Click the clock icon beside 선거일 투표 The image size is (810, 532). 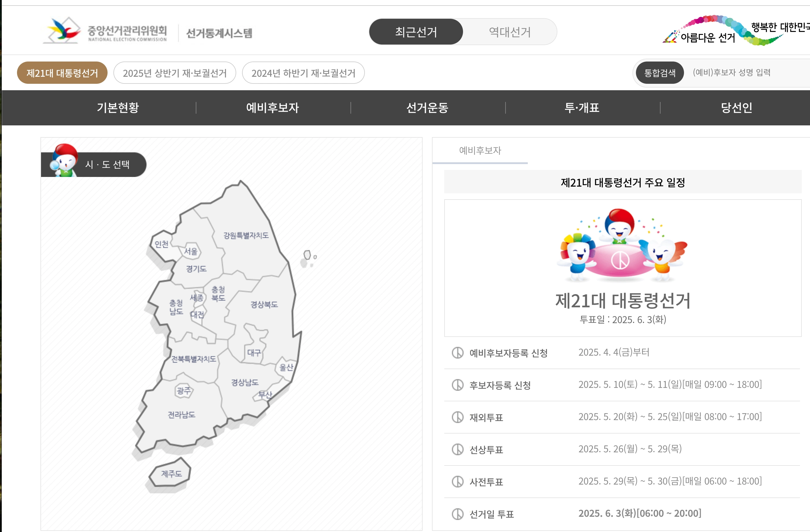457,514
